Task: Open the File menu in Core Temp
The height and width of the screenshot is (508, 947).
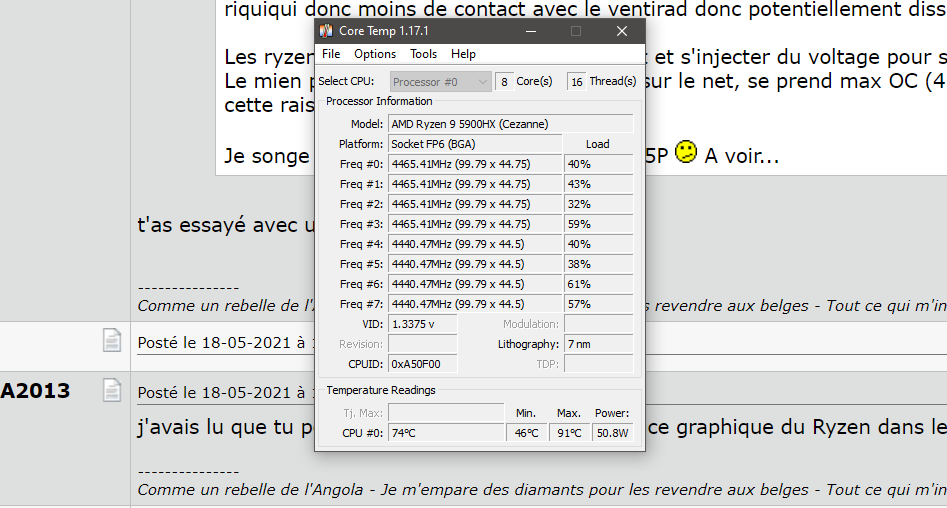Action: pos(331,54)
